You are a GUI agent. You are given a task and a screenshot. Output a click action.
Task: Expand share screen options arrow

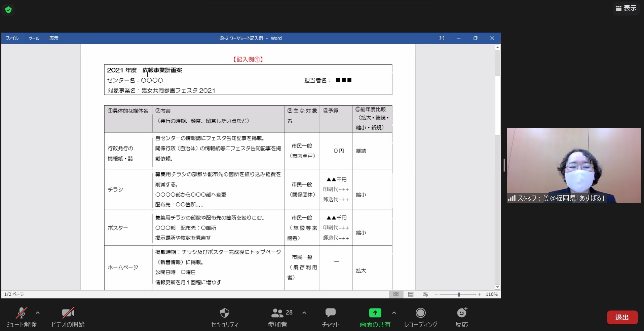(394, 313)
